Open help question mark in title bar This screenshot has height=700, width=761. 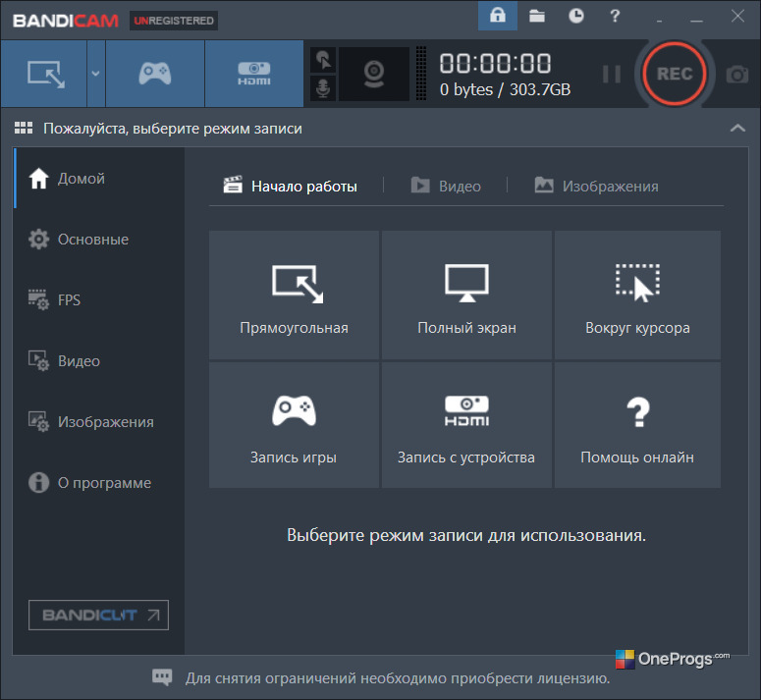(615, 16)
